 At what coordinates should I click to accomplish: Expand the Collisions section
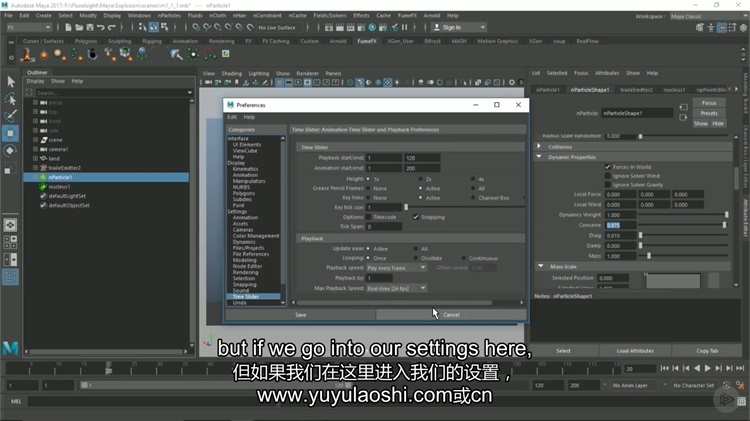coord(540,147)
